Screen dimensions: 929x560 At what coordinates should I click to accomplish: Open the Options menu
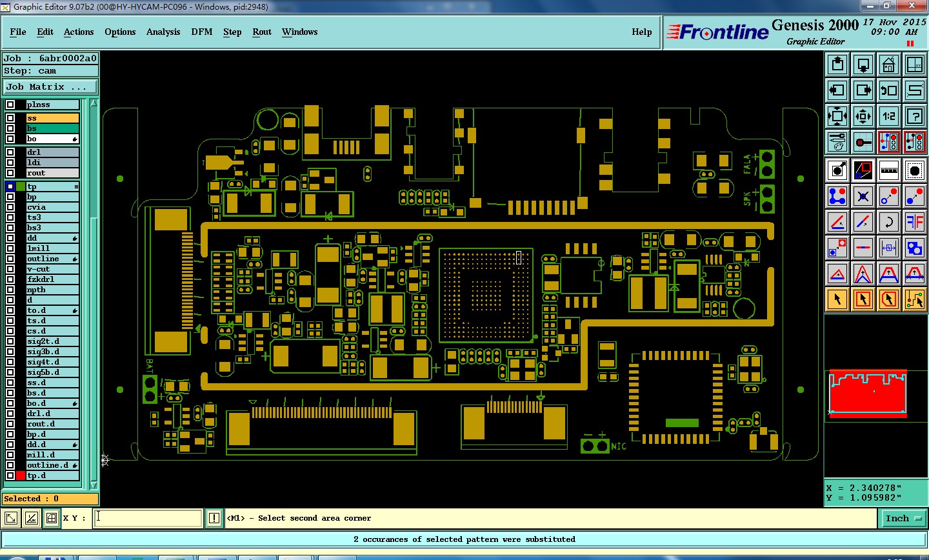click(120, 32)
